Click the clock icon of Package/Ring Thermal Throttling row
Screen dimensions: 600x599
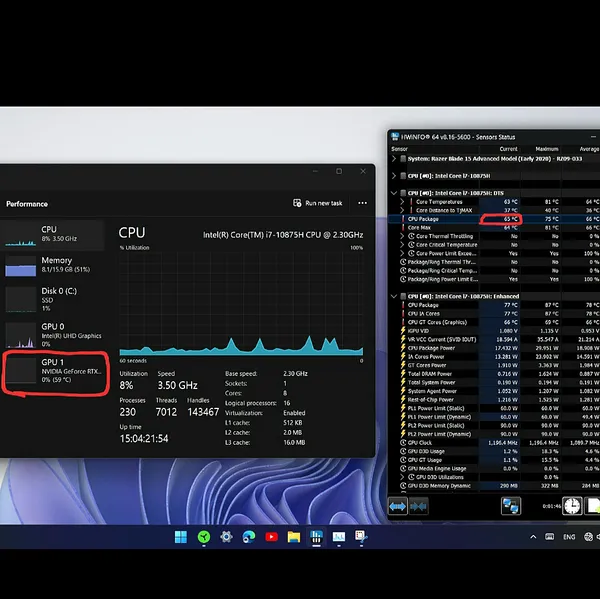coord(403,262)
